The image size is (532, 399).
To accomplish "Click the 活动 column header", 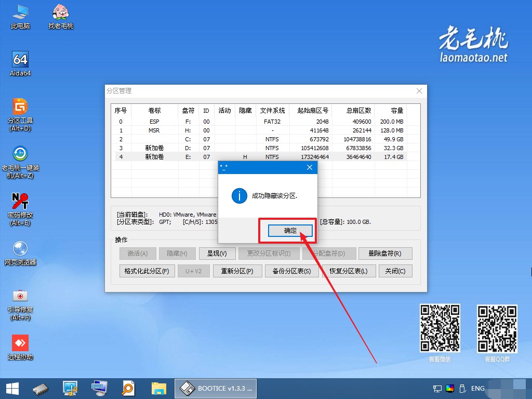I will tap(224, 111).
